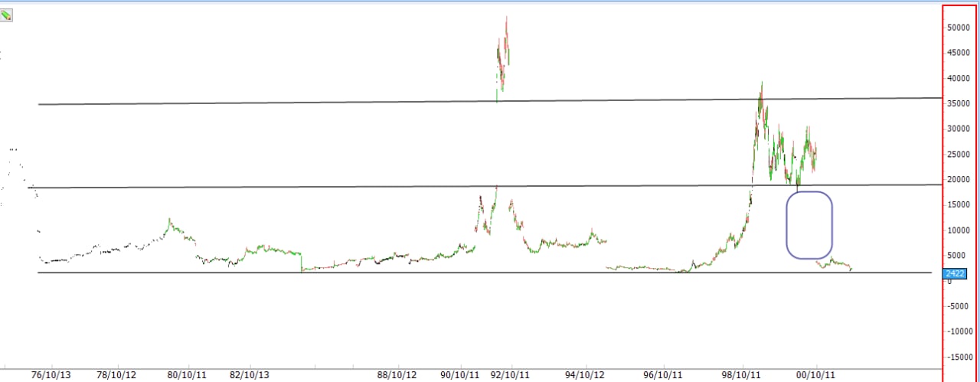980x382 pixels.
Task: Select the 00/10/11 date label
Action: click(815, 375)
